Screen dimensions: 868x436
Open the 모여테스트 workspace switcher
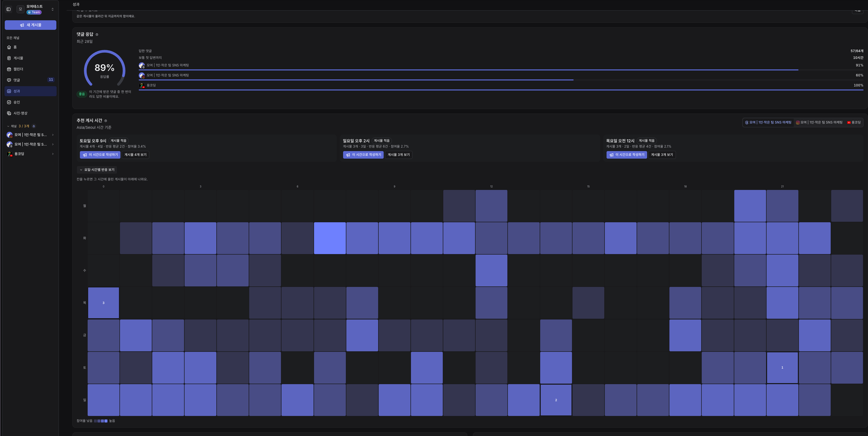[x=35, y=9]
